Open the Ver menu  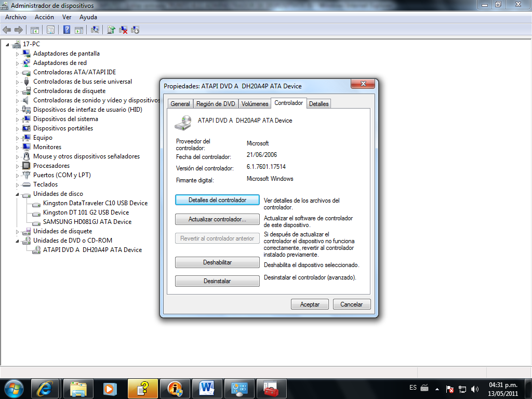[66, 17]
